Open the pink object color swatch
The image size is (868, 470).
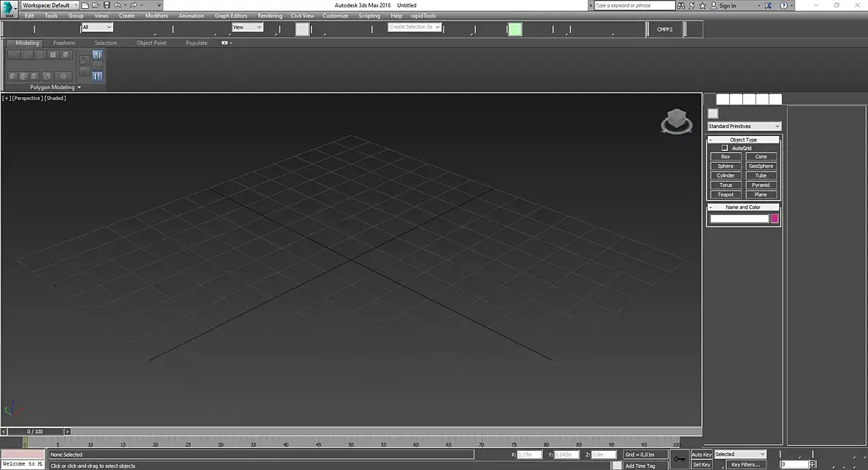coord(775,218)
